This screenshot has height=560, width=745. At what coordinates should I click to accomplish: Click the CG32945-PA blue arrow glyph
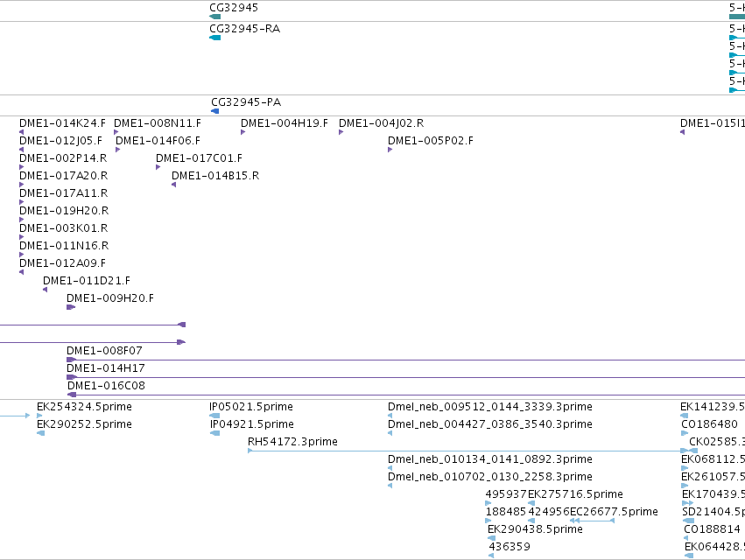pos(214,111)
